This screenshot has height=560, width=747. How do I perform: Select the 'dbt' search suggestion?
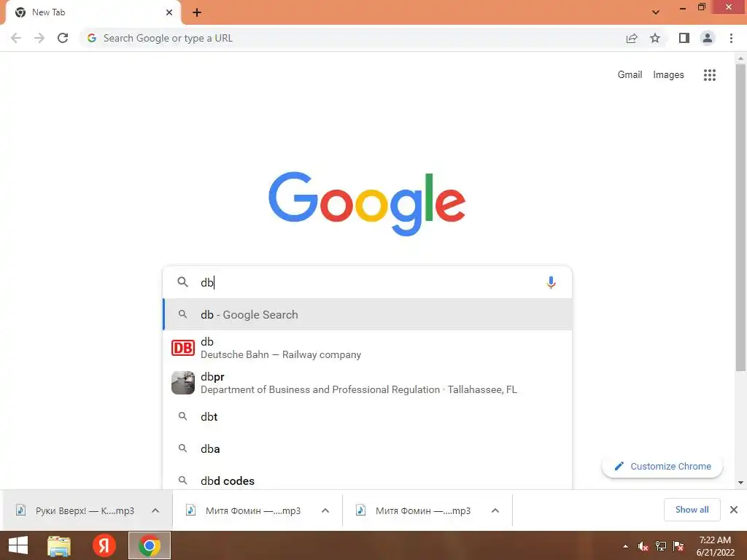pyautogui.click(x=368, y=416)
